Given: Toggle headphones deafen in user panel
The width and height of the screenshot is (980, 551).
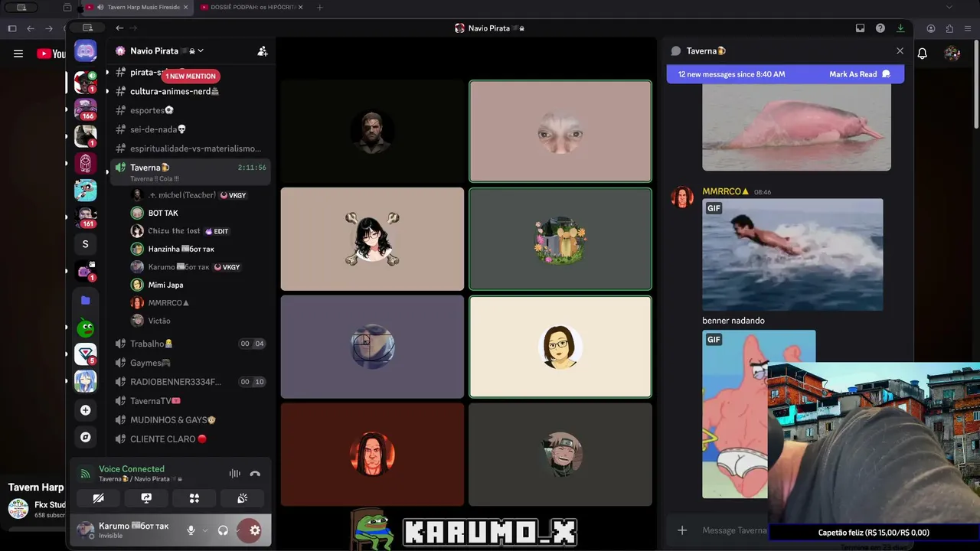Looking at the screenshot, I should pos(223,530).
